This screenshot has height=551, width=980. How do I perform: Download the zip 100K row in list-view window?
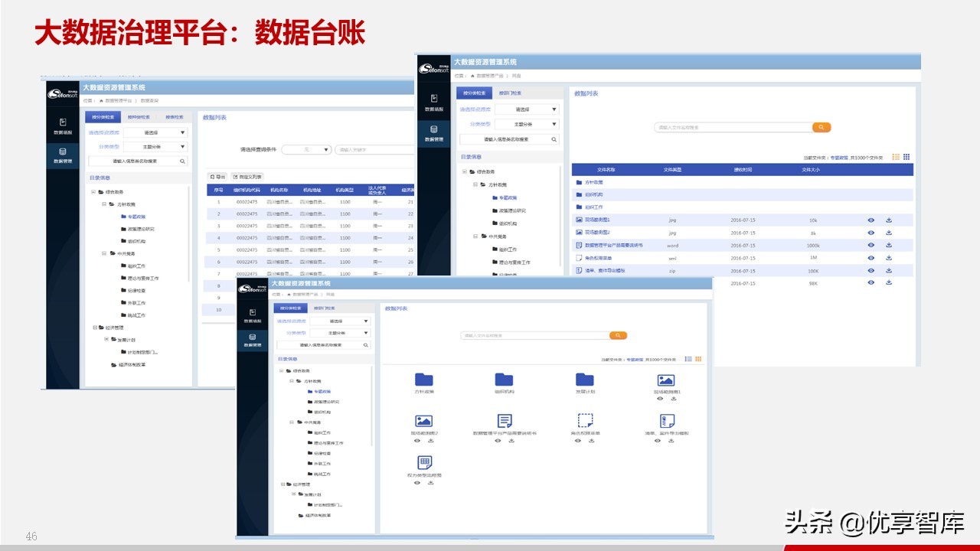(889, 270)
